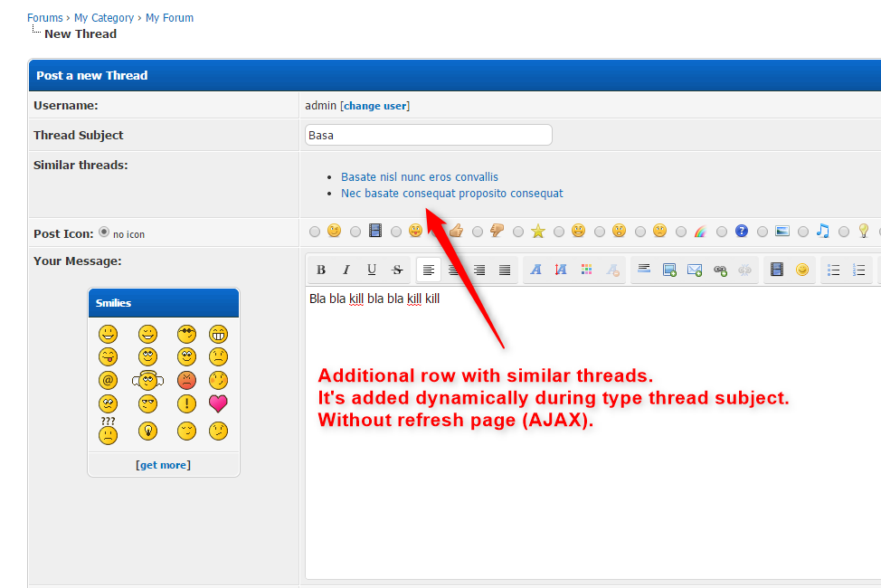Apply strikethrough formatting
The height and width of the screenshot is (588, 881).
[x=397, y=270]
